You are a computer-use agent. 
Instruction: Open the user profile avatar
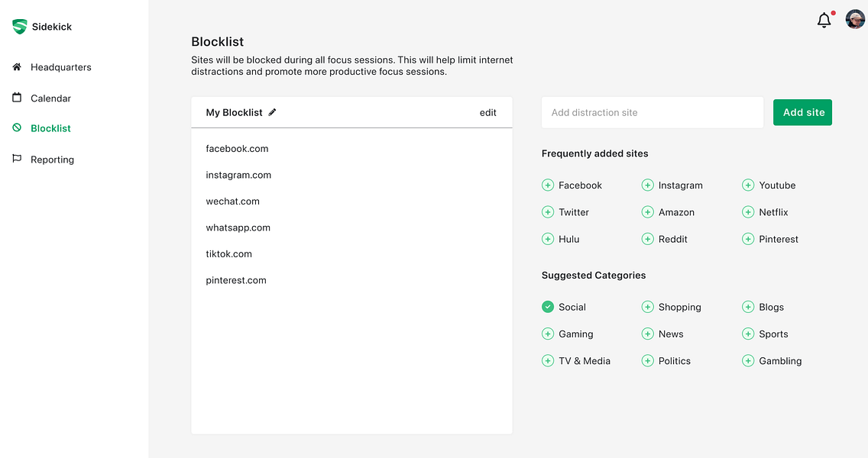coord(855,19)
